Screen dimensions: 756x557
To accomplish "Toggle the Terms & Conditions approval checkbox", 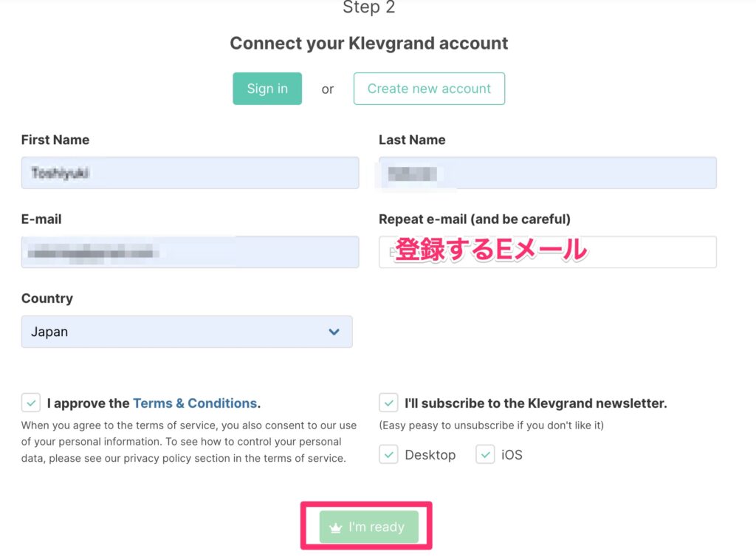I will coord(31,403).
